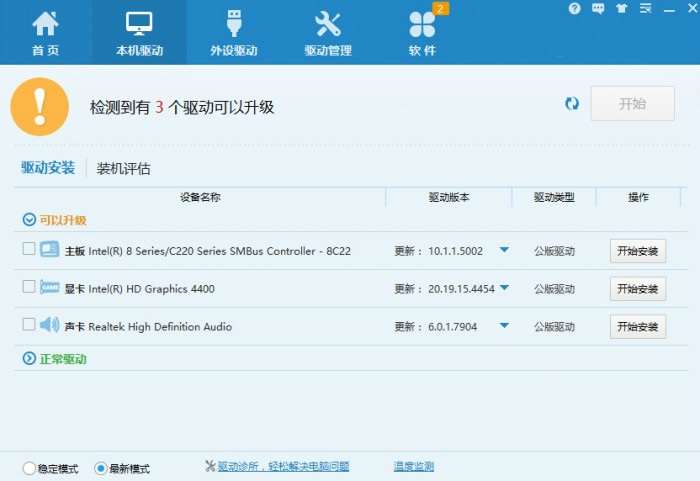700x481 pixels.
Task: Go to the 首页 home tab
Action: tap(45, 34)
